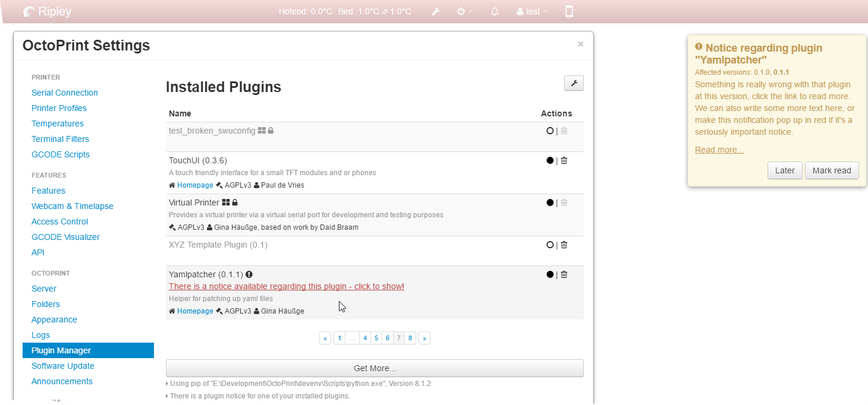The image size is (868, 405).
Task: Open Access Control settings
Action: click(x=59, y=222)
